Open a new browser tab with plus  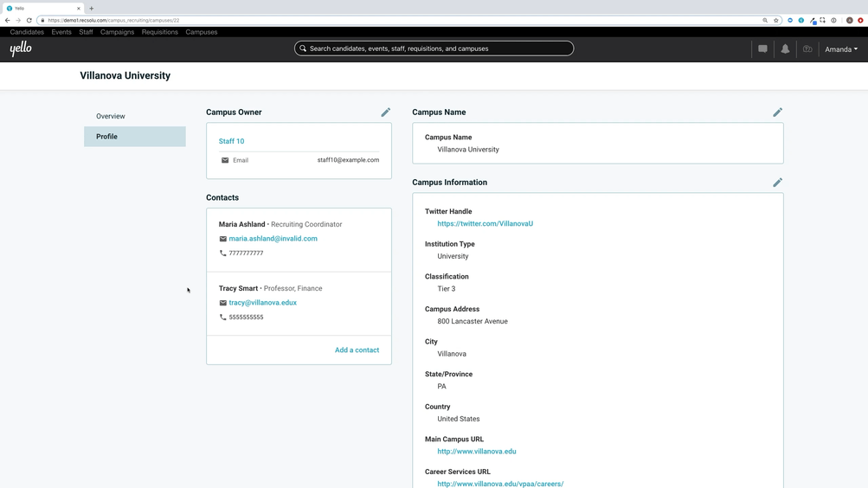(x=92, y=9)
